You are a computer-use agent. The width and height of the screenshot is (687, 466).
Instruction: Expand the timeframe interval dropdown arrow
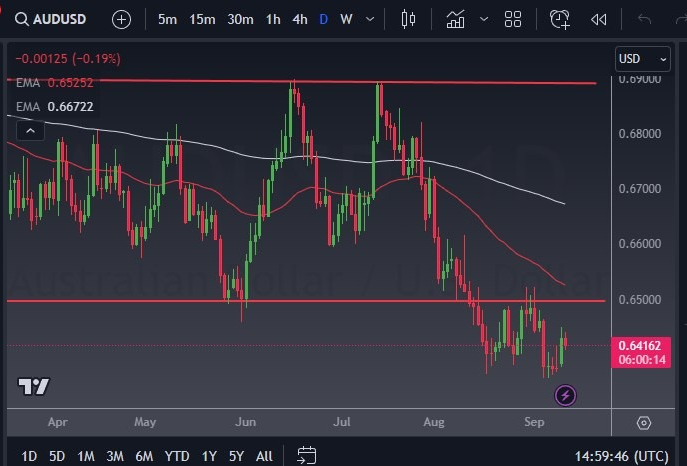tap(371, 19)
